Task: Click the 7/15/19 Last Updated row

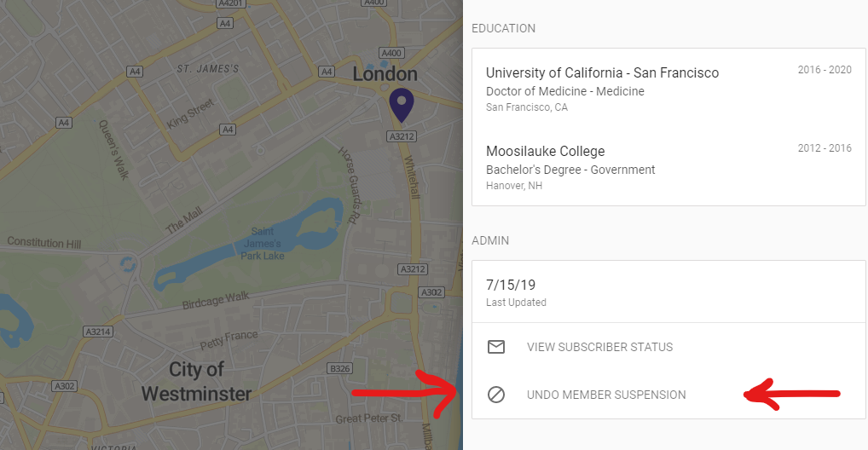Action: [668, 292]
